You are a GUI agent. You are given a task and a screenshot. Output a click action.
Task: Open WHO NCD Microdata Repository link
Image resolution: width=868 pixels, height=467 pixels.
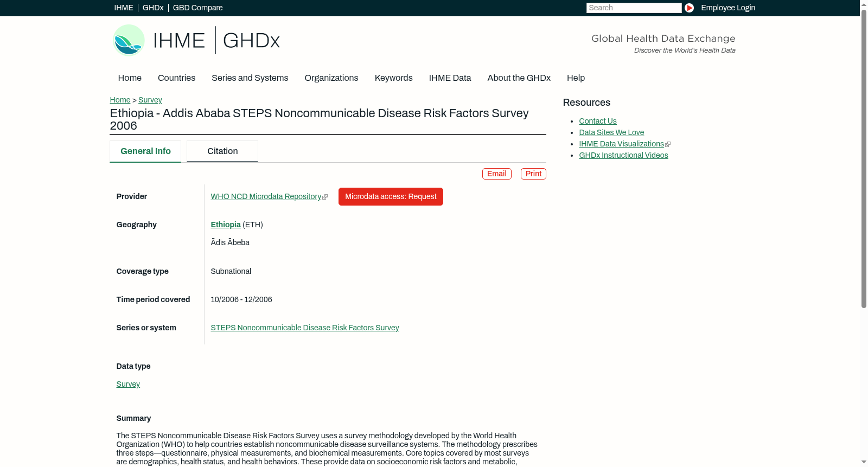click(266, 196)
